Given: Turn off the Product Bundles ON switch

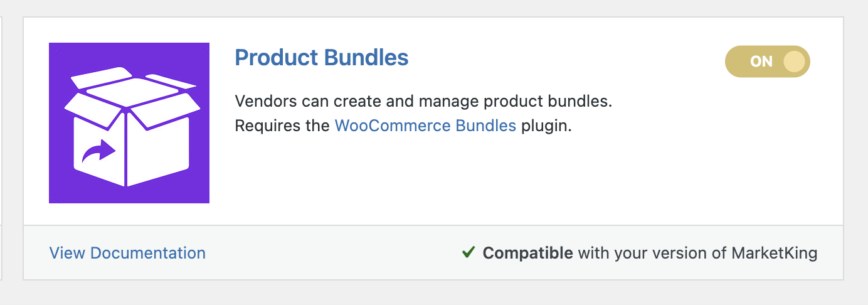Looking at the screenshot, I should pos(768,62).
